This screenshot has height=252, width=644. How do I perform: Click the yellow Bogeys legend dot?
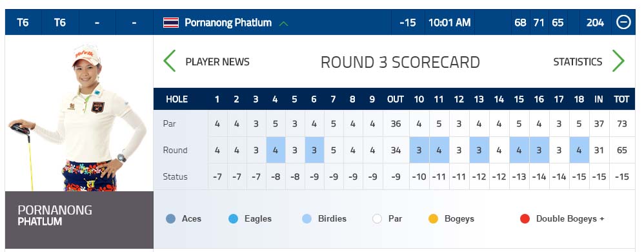pyautogui.click(x=433, y=218)
